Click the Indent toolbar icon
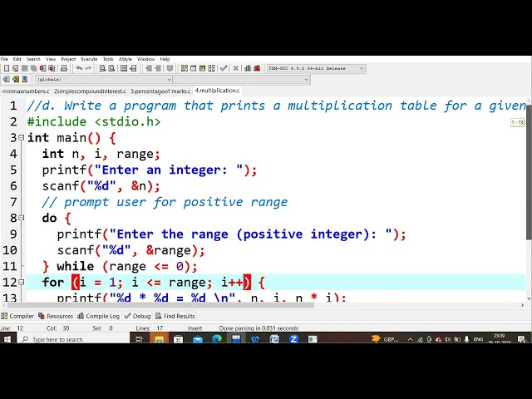The height and width of the screenshot is (399, 532). point(149,68)
